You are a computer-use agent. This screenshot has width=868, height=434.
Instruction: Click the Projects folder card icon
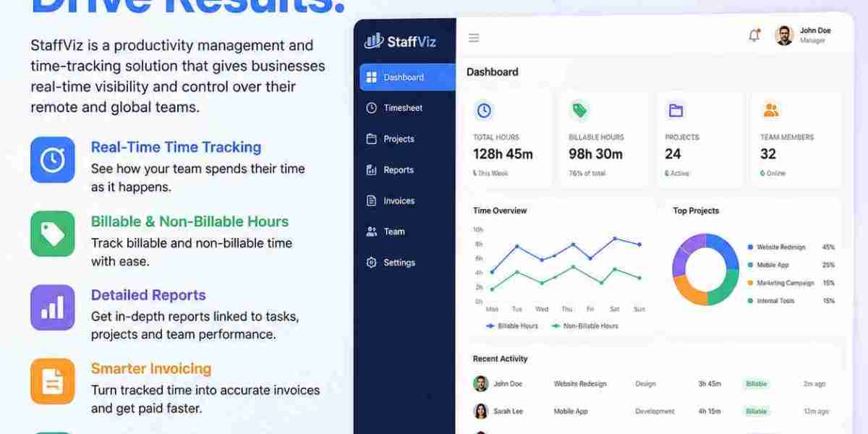click(676, 111)
